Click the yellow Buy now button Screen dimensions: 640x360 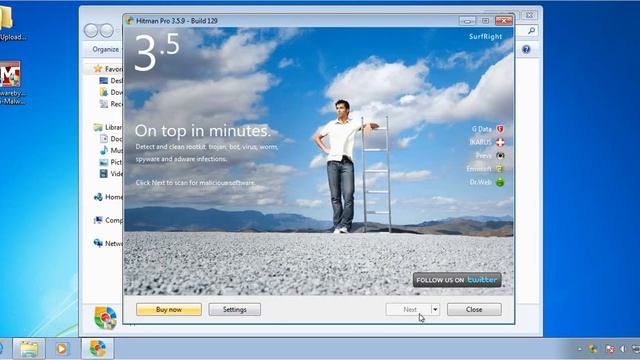[169, 309]
